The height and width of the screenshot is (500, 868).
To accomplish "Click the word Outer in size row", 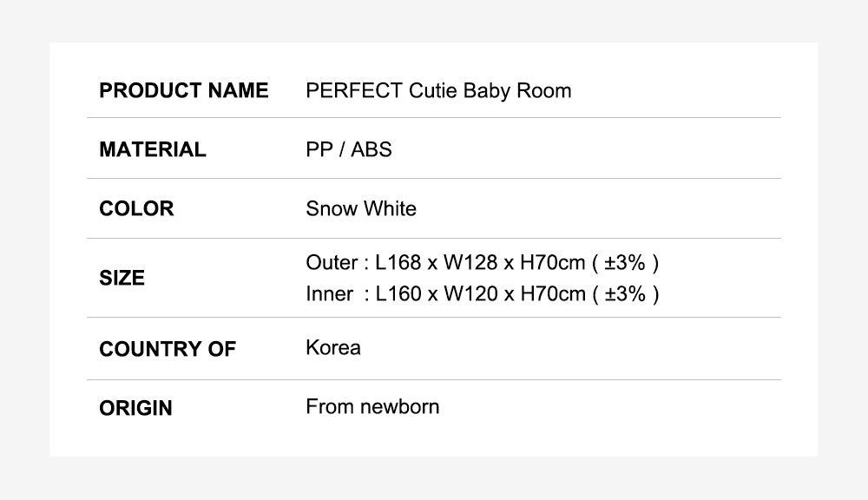I will pos(332,263).
